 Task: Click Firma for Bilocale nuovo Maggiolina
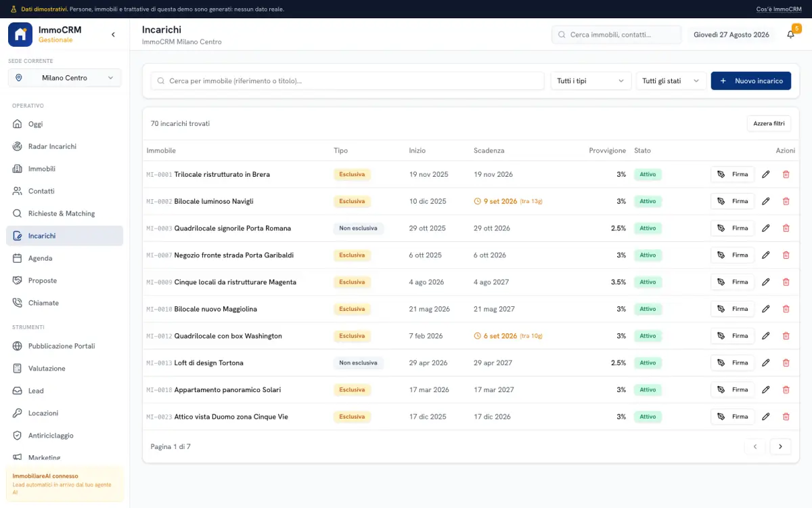[x=732, y=309]
